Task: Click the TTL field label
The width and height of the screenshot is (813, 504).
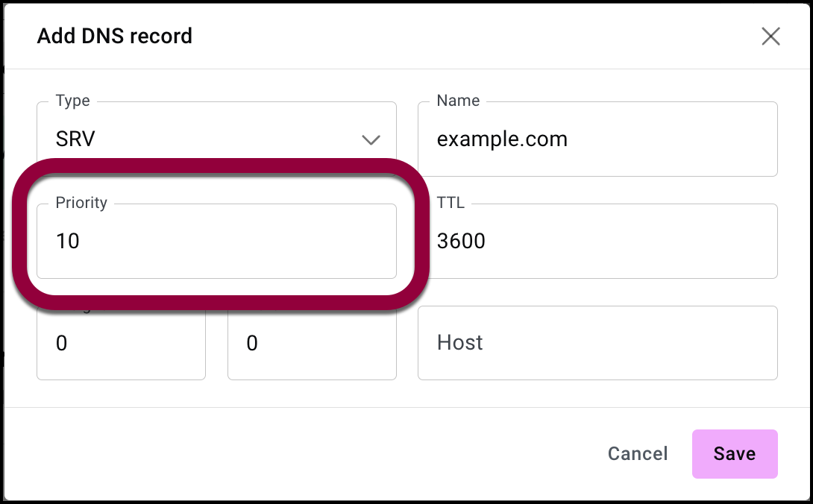Action: tap(451, 203)
